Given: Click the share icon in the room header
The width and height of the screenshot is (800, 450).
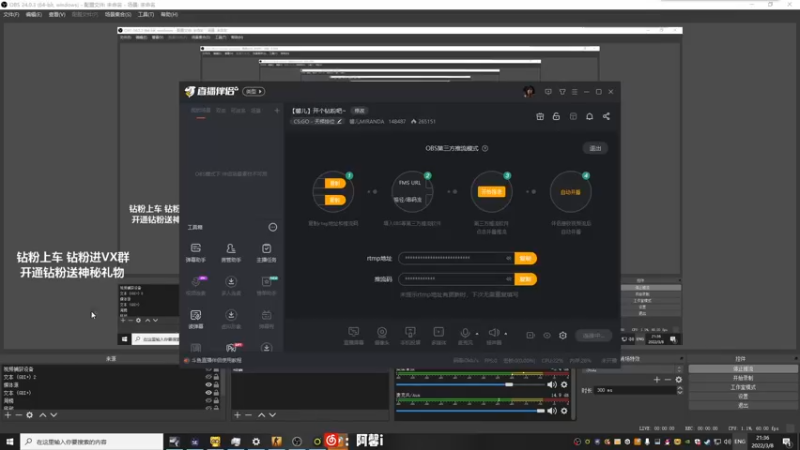Looking at the screenshot, I should click(x=606, y=116).
